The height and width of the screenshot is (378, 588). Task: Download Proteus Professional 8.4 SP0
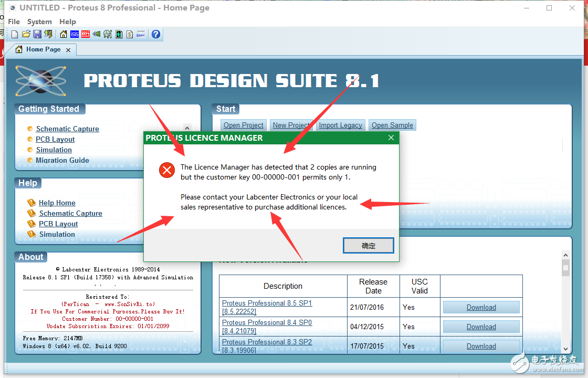[481, 327]
